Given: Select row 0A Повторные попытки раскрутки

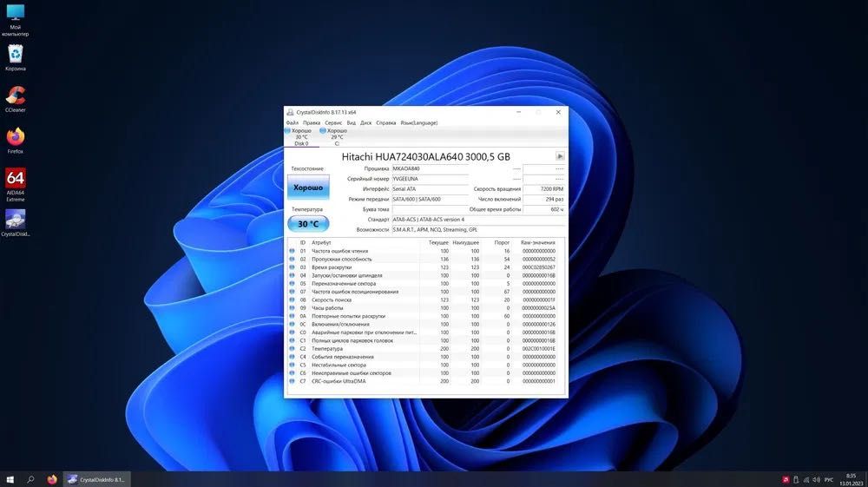Looking at the screenshot, I should (x=425, y=316).
